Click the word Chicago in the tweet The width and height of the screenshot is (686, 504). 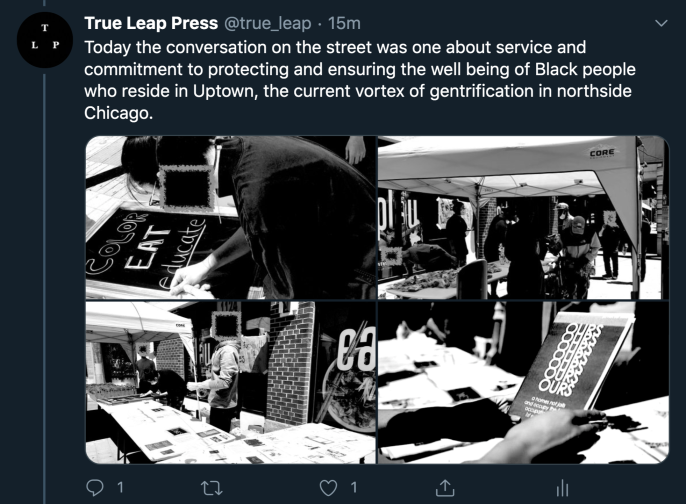pyautogui.click(x=118, y=113)
